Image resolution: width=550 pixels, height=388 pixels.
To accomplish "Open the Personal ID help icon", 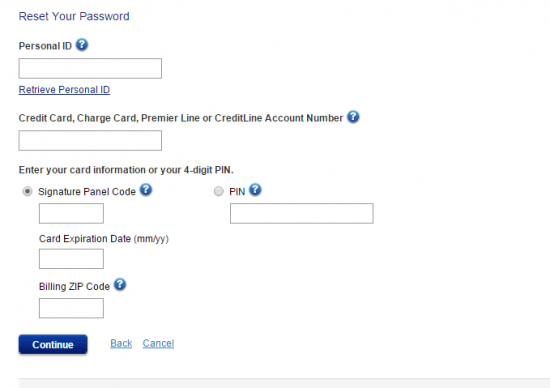I will [x=82, y=45].
